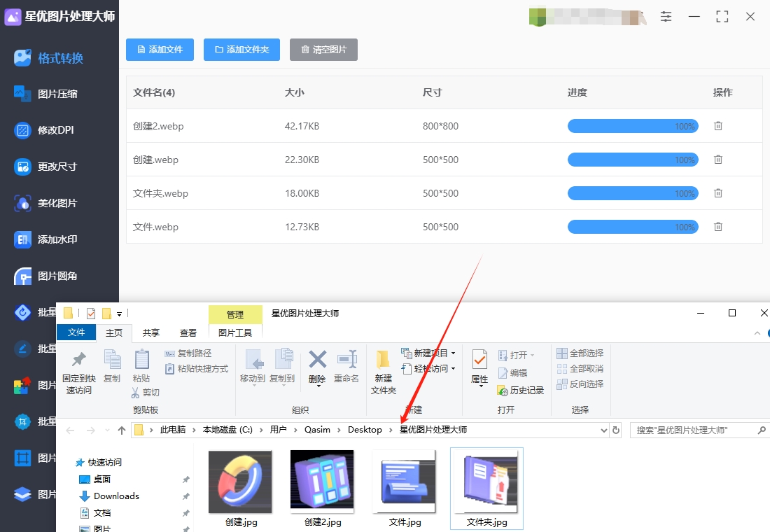Click the 创建2.webp progress bar
Image resolution: width=770 pixels, height=532 pixels.
[x=633, y=126]
